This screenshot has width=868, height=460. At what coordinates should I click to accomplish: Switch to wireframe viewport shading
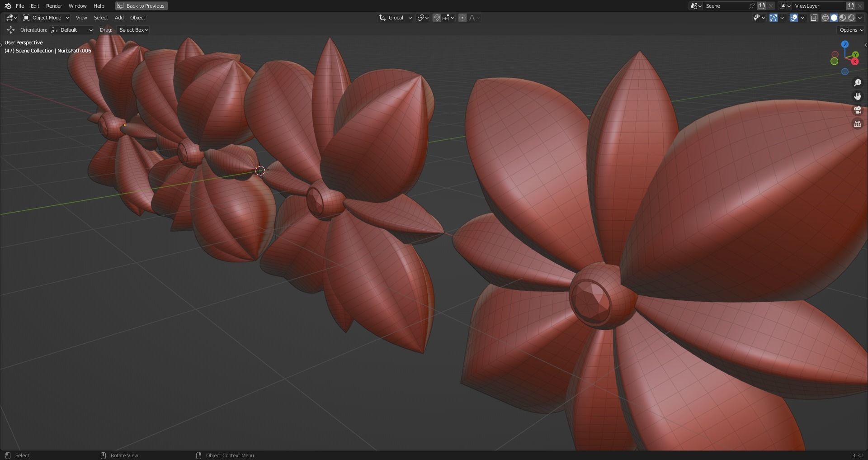pyautogui.click(x=825, y=18)
